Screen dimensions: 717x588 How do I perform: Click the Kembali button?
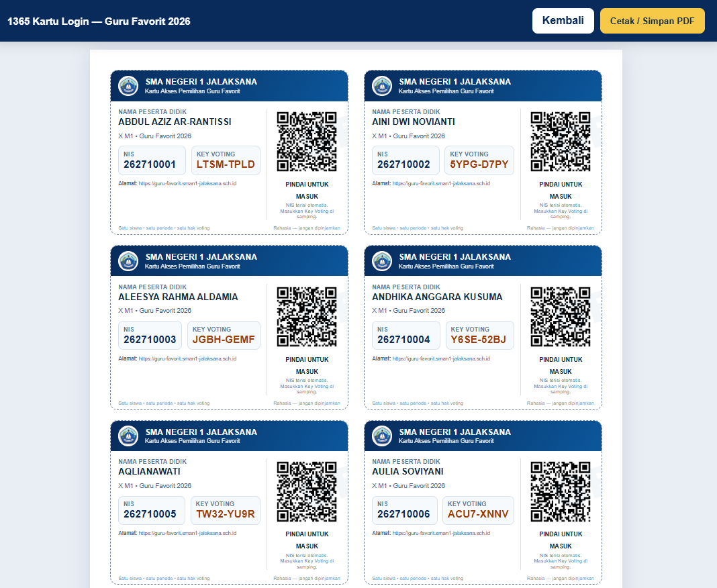[x=563, y=21]
